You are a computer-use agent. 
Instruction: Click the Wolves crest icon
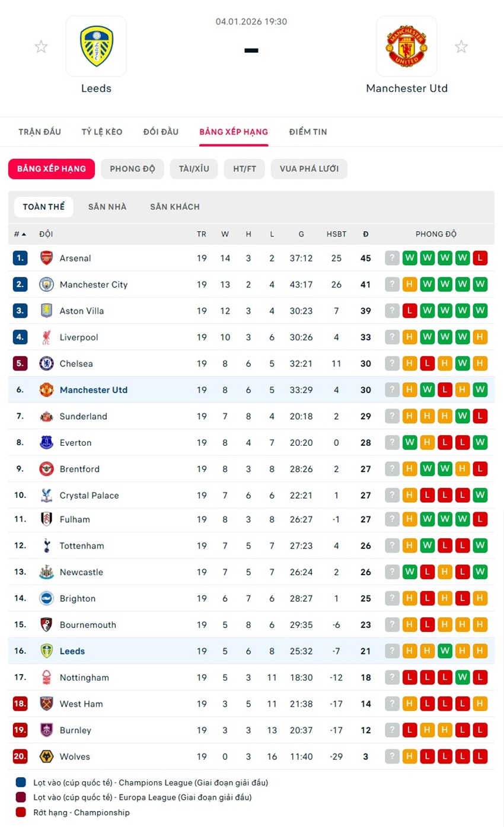tap(46, 756)
